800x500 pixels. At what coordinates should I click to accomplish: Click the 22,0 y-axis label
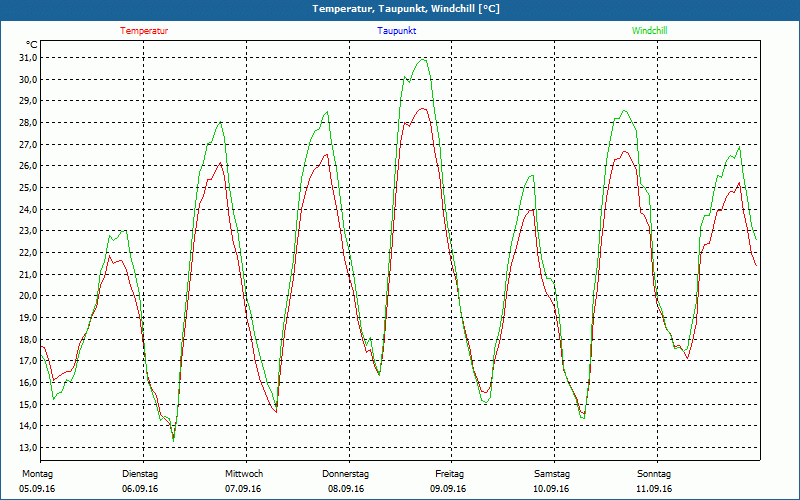[28, 253]
